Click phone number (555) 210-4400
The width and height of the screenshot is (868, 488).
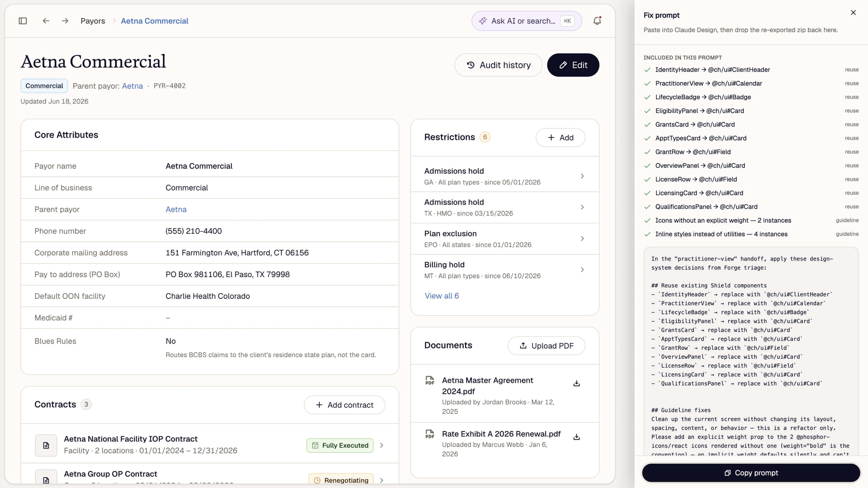click(194, 231)
